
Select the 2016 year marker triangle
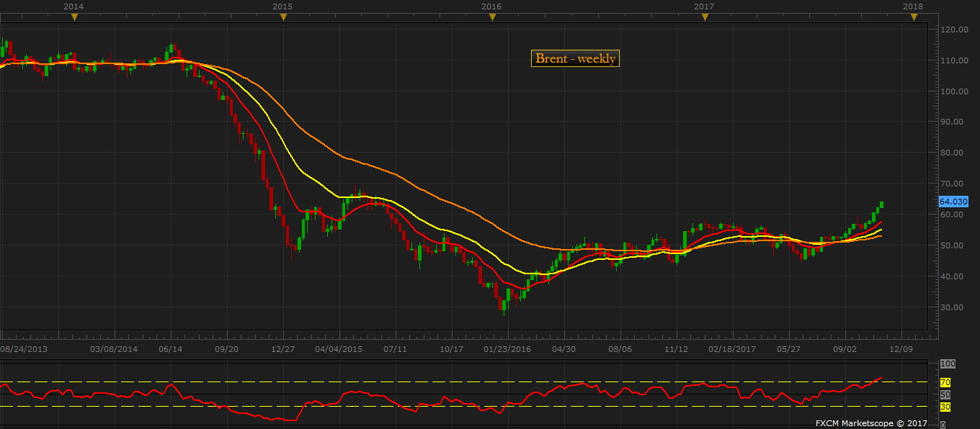pos(492,18)
